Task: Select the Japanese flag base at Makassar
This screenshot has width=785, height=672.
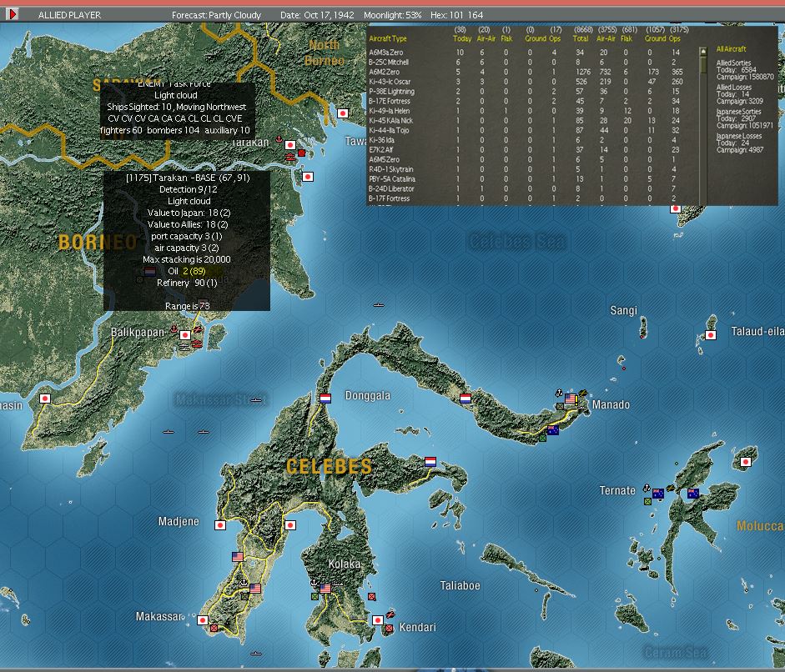Action: 203,620
